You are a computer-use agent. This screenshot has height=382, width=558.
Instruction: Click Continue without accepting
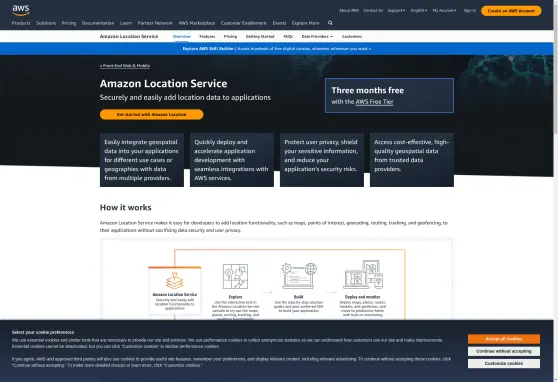(504, 351)
